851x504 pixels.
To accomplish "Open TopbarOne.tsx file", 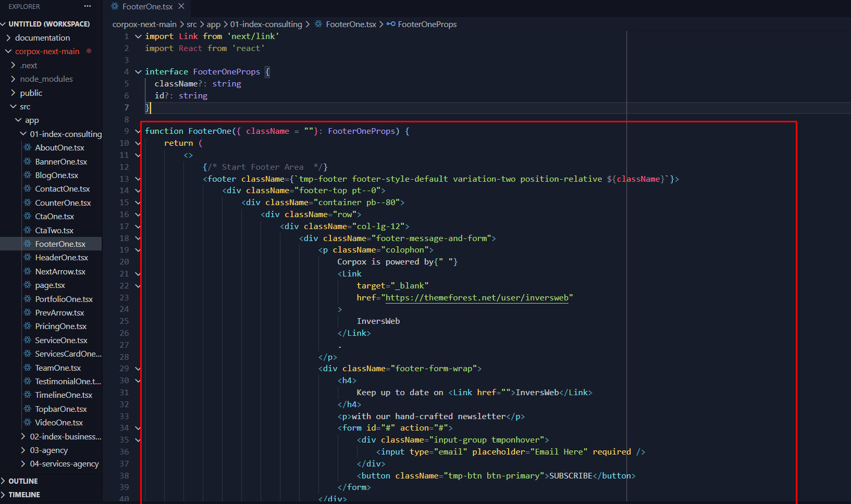I will pyautogui.click(x=61, y=409).
